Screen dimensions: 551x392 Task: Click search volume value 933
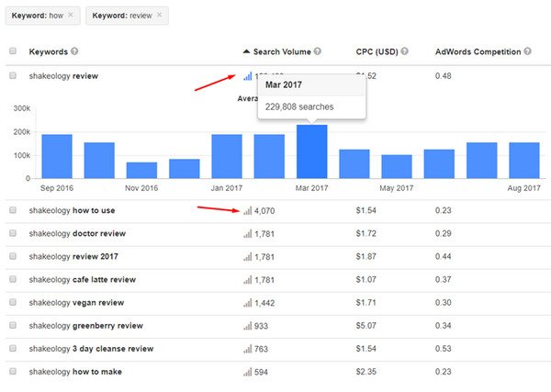[261, 326]
